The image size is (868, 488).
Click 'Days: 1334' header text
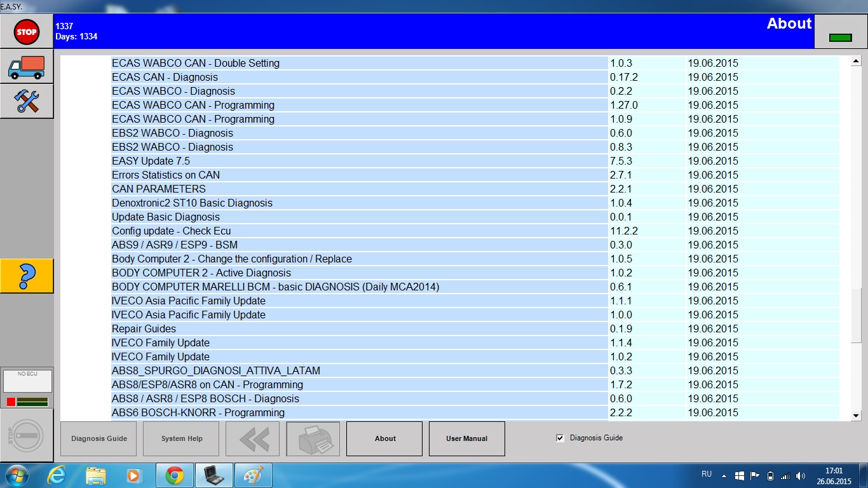[76, 37]
